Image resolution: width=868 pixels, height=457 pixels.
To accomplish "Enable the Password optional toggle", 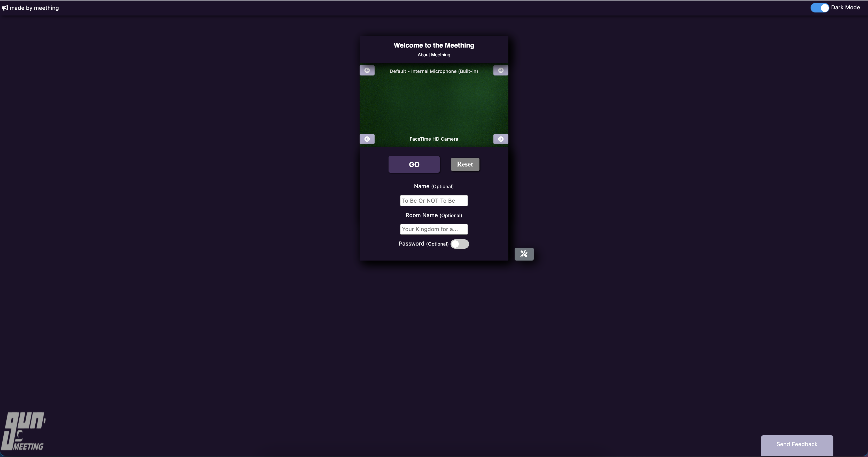I will [460, 244].
